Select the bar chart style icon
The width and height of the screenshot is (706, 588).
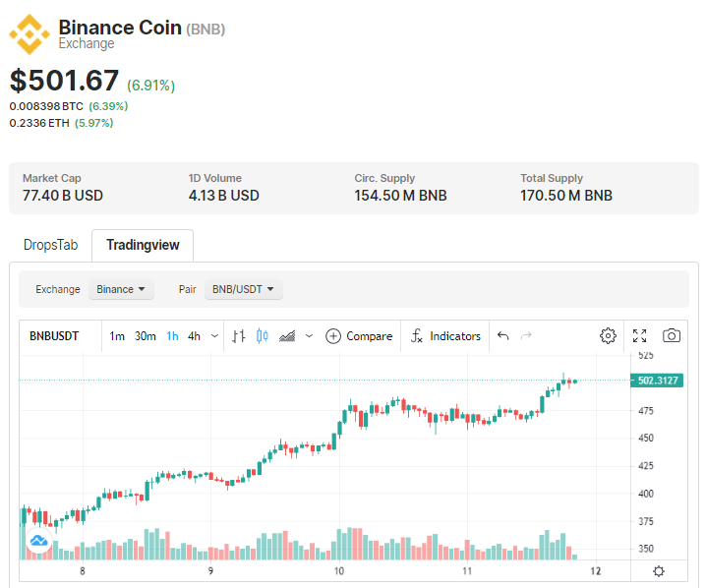(x=239, y=336)
